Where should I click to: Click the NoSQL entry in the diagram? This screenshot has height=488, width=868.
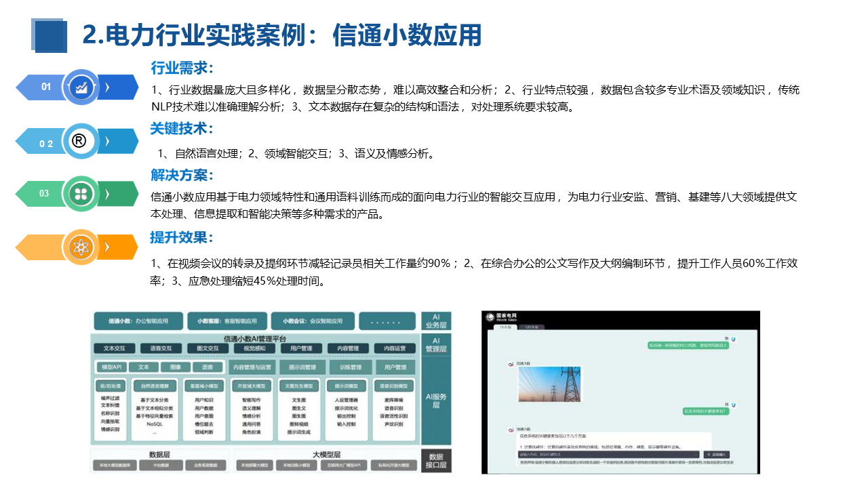click(x=155, y=424)
